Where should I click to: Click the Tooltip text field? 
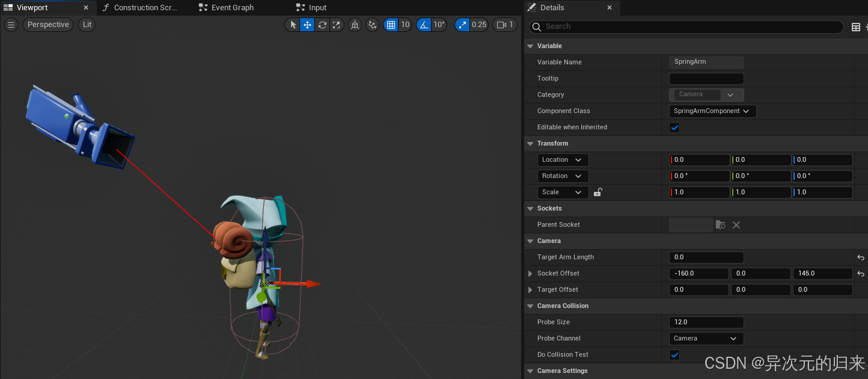(x=706, y=78)
